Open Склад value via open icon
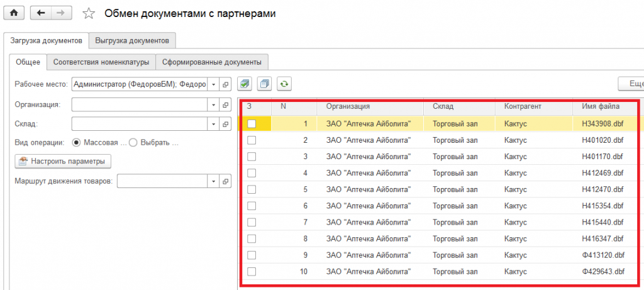 pos(226,124)
